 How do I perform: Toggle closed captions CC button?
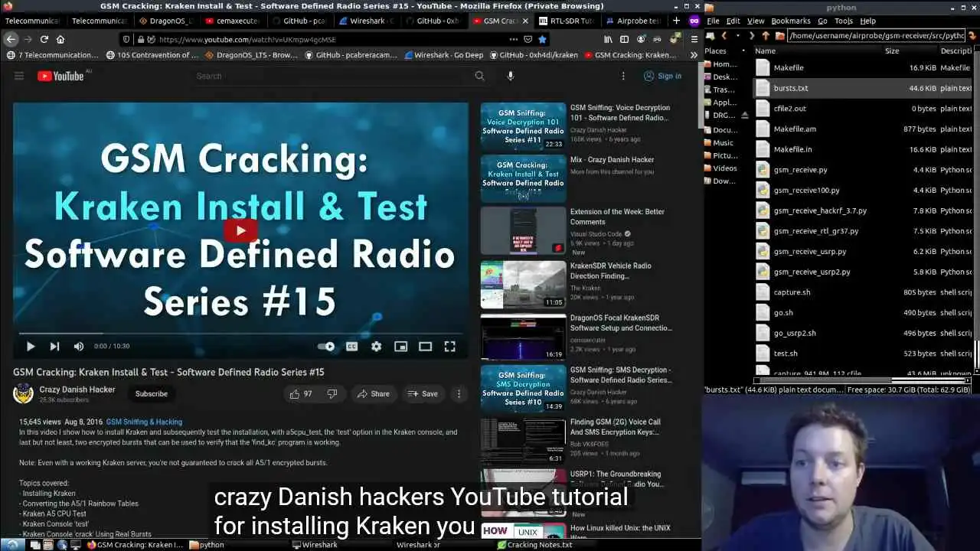pyautogui.click(x=351, y=346)
